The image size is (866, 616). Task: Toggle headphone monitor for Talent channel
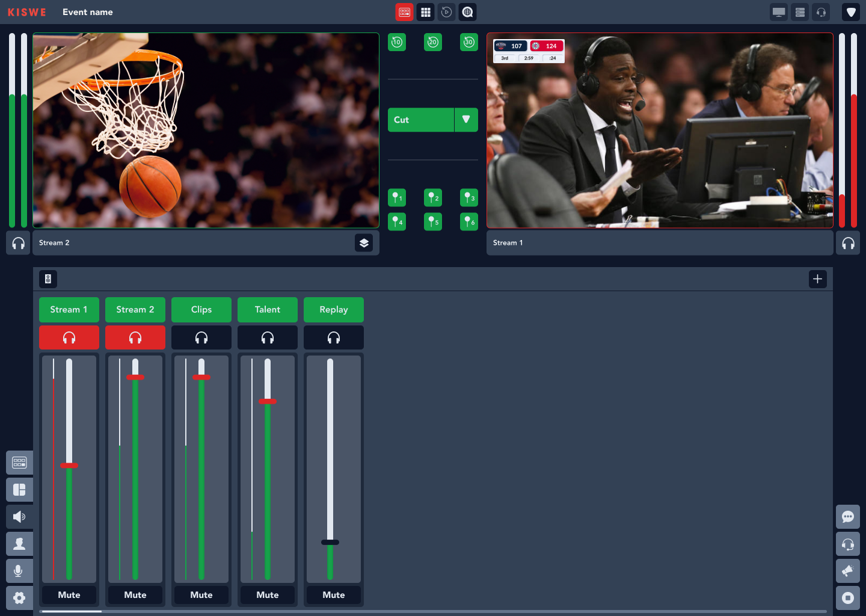[x=268, y=337]
